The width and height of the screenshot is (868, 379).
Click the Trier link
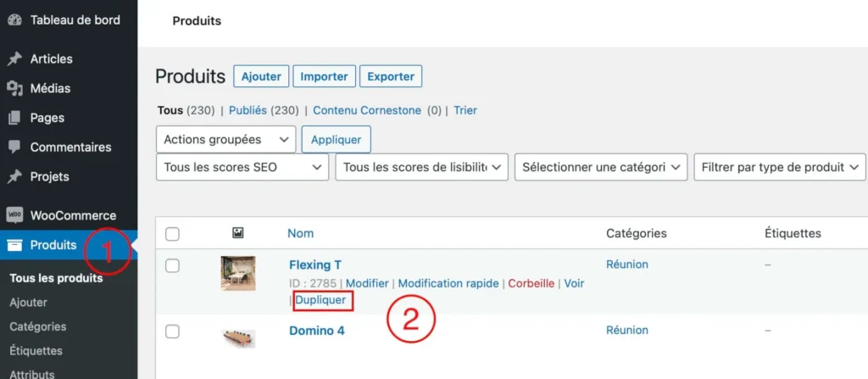[x=465, y=110]
